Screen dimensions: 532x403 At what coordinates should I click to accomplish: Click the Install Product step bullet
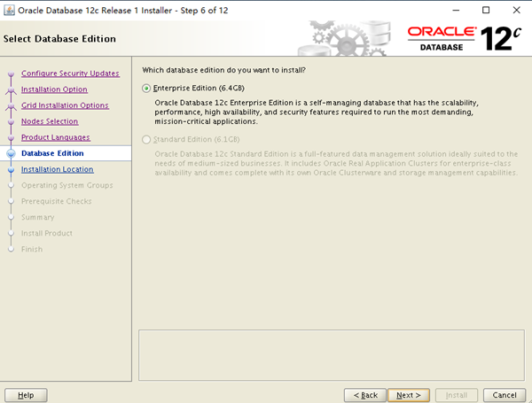pyautogui.click(x=11, y=233)
